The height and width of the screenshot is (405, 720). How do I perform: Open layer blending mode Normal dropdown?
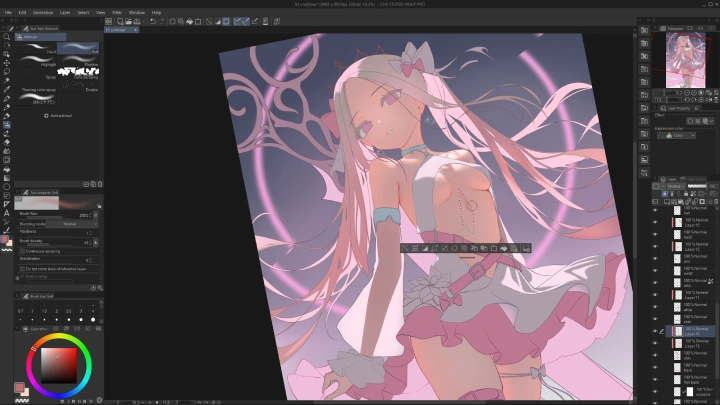tap(675, 186)
